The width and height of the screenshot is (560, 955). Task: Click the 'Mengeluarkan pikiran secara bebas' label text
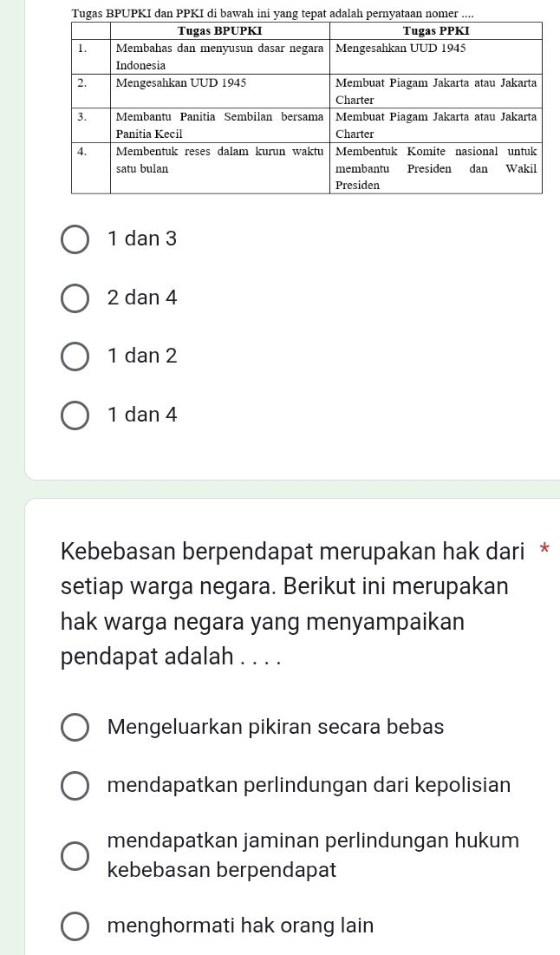(x=276, y=727)
